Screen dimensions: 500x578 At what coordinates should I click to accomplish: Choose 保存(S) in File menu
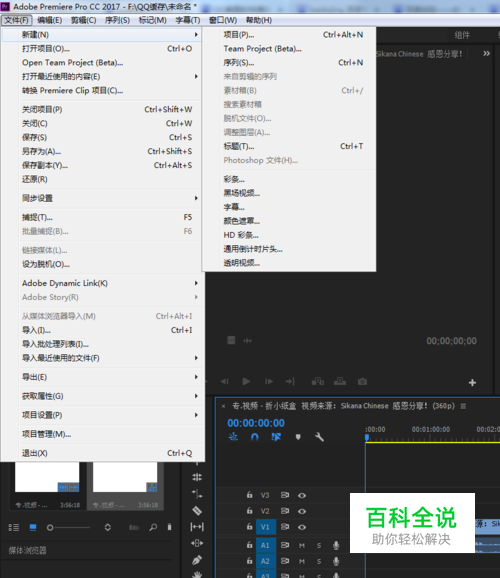pos(101,137)
